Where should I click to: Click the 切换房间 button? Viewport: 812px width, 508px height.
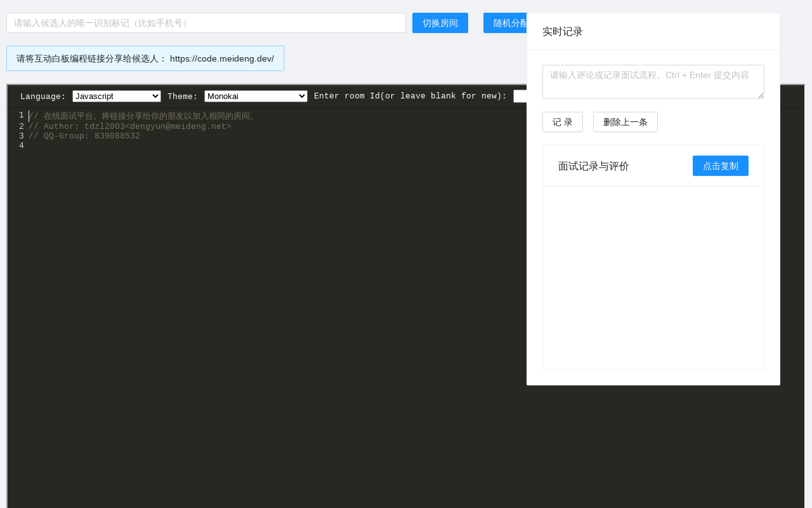coord(440,23)
